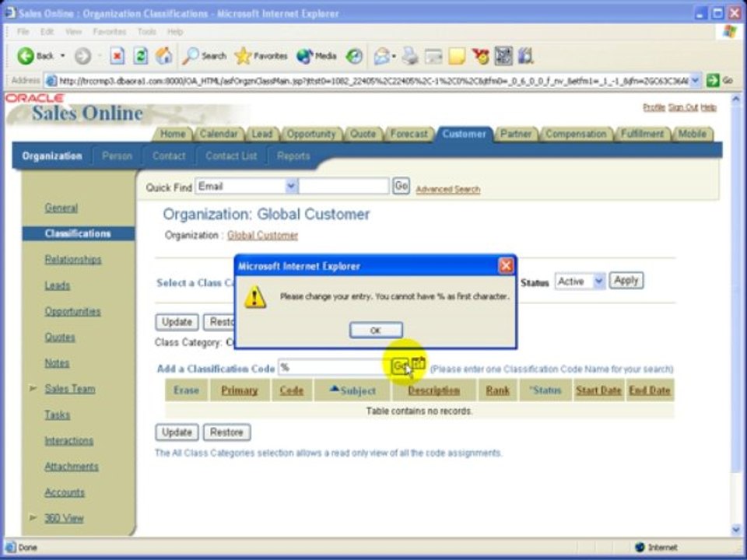The width and height of the screenshot is (747, 560).
Task: Open the Edit menu
Action: 47,32
